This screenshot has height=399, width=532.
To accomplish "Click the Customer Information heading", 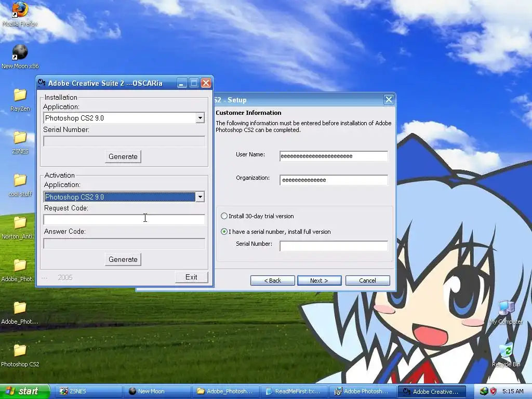I will pyautogui.click(x=248, y=113).
